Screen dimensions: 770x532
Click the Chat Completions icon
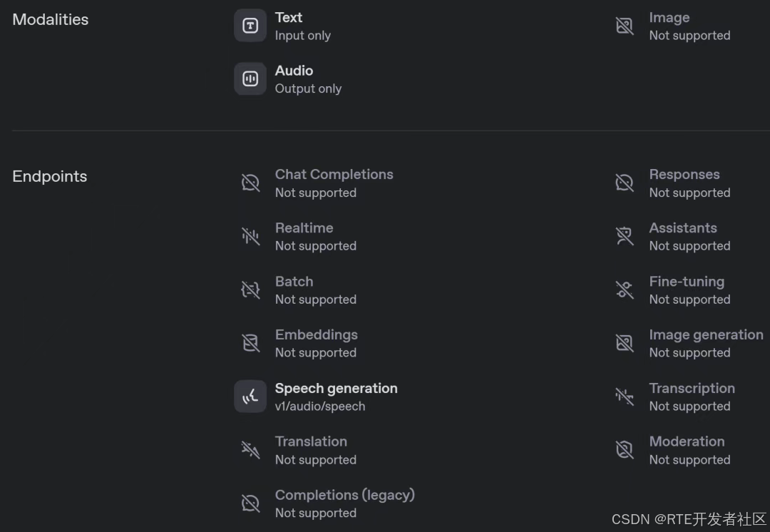pos(250,183)
